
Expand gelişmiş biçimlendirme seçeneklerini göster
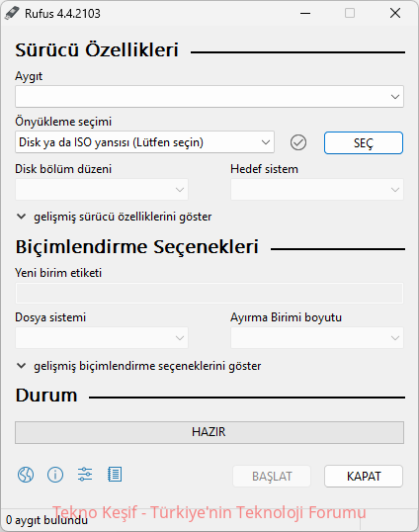139,366
